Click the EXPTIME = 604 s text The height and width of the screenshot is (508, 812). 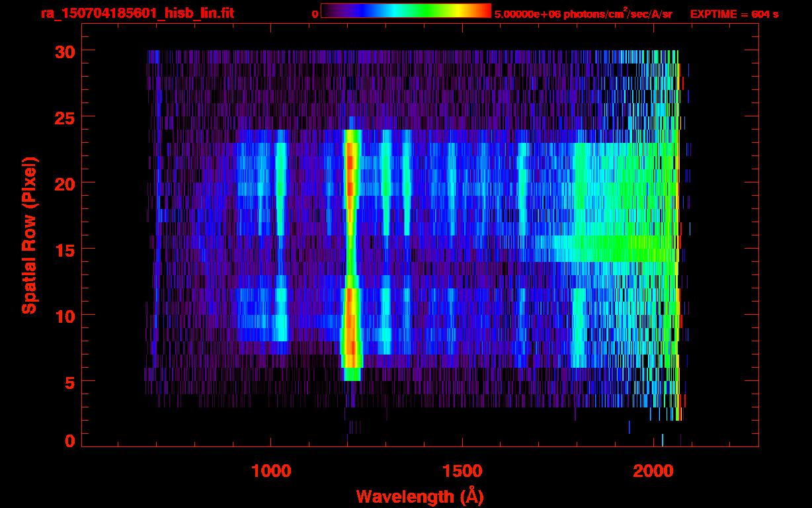click(734, 14)
